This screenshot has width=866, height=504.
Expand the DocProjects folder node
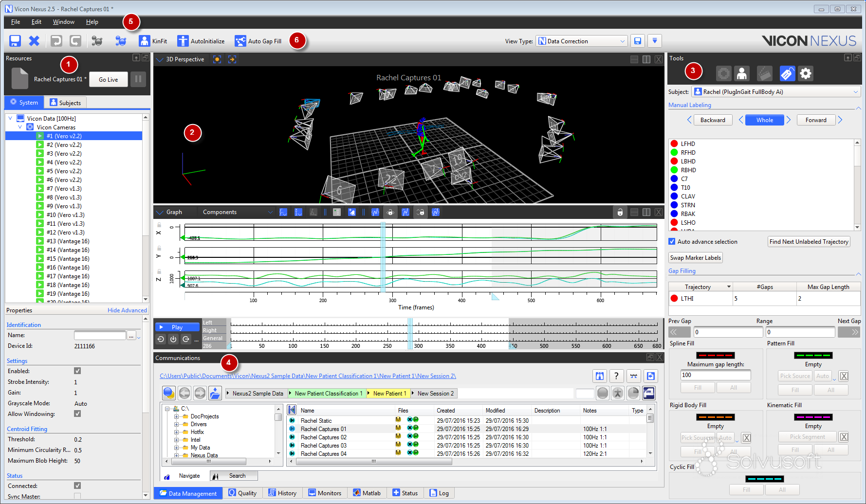click(176, 416)
